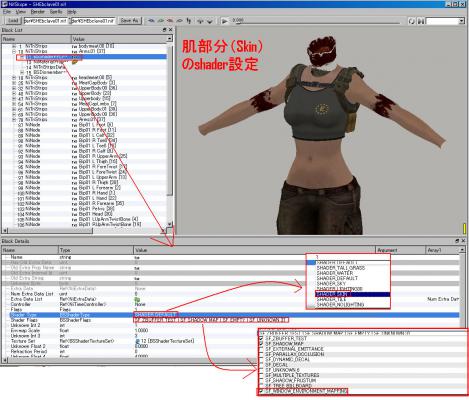Toggle SF_SHADOW_MAP checkbox
469x400 pixels.
262,344
